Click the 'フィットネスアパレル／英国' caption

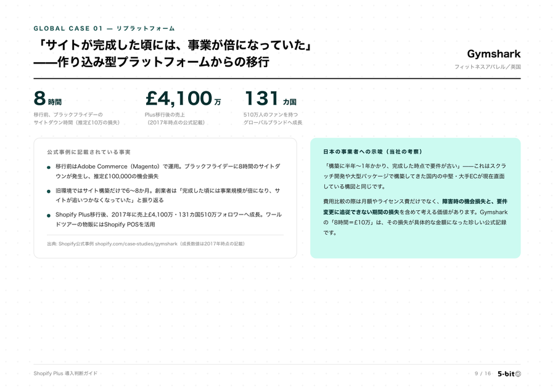pyautogui.click(x=487, y=67)
